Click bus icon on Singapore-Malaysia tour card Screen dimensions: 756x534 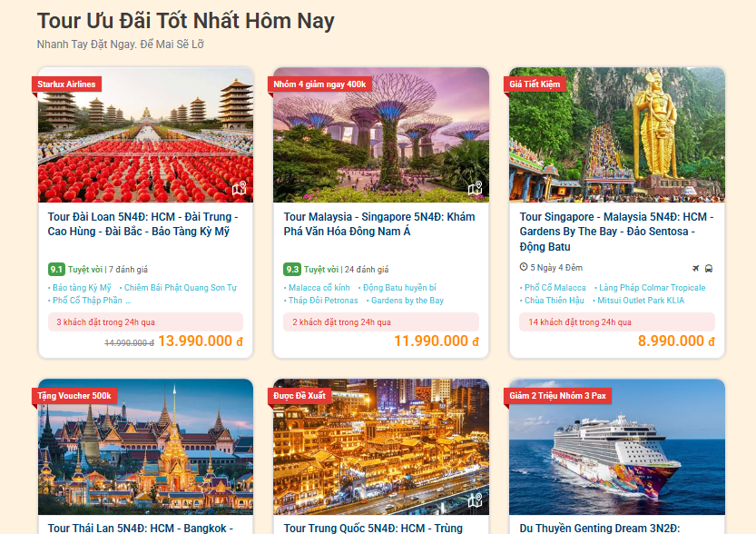click(708, 268)
